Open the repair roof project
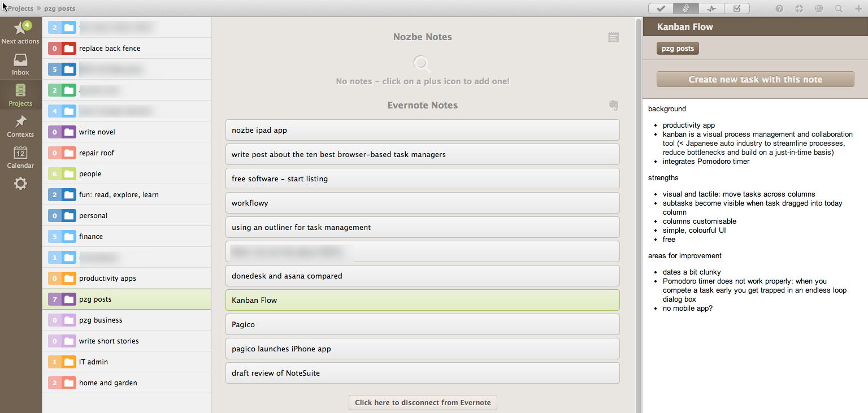This screenshot has height=413, width=868. [127, 153]
